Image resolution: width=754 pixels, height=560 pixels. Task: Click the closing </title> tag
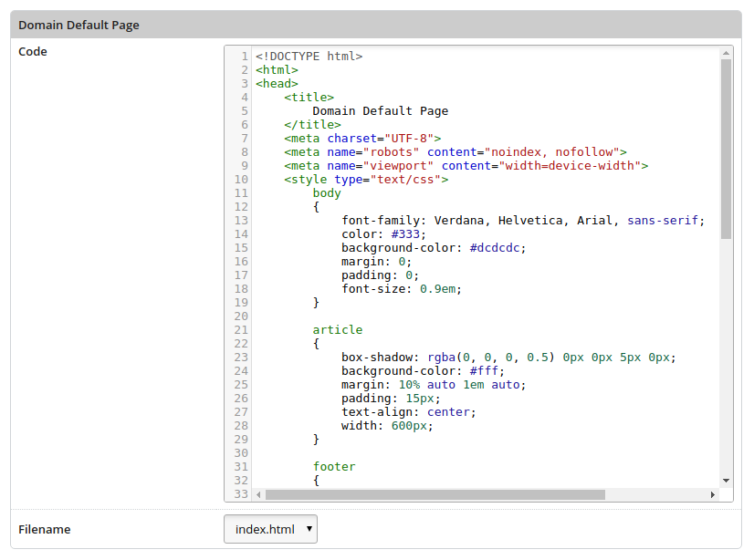[x=312, y=125]
